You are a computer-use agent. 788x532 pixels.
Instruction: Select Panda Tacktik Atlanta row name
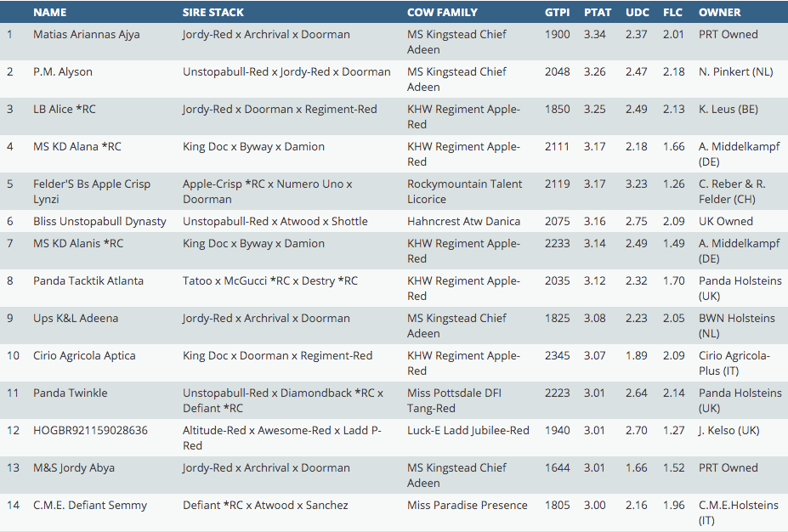(88, 281)
